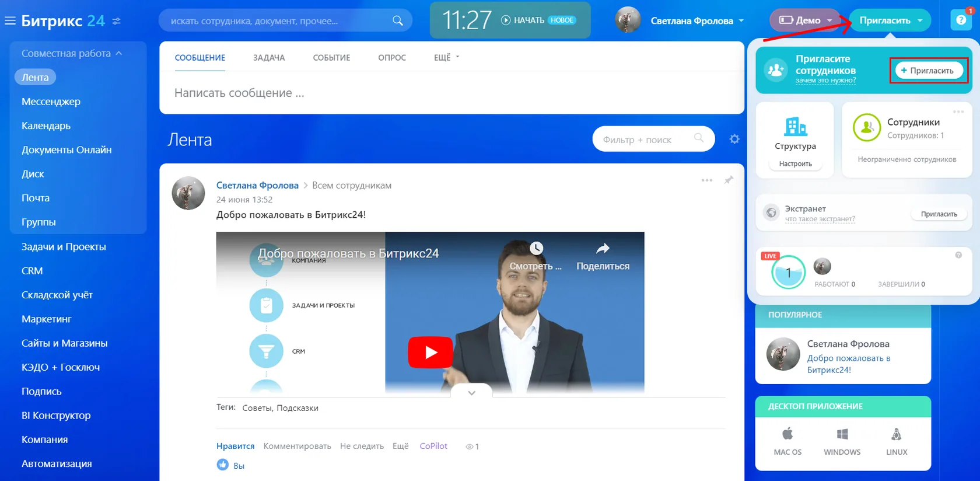
Task: Expand the collapsed post content chevron
Action: click(x=471, y=393)
